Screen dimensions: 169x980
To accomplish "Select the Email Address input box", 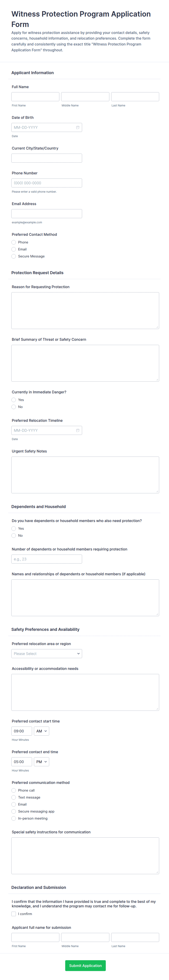I will [47, 214].
